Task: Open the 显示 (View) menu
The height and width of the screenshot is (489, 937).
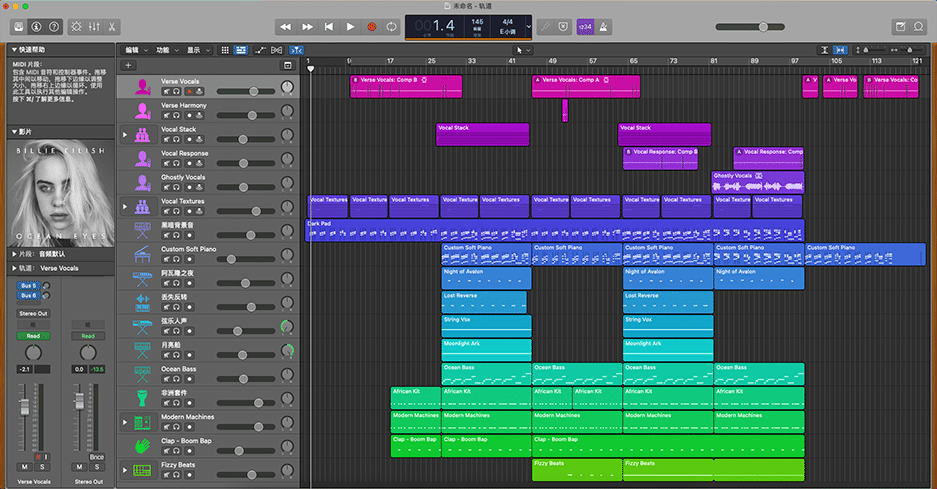Action: [196, 49]
